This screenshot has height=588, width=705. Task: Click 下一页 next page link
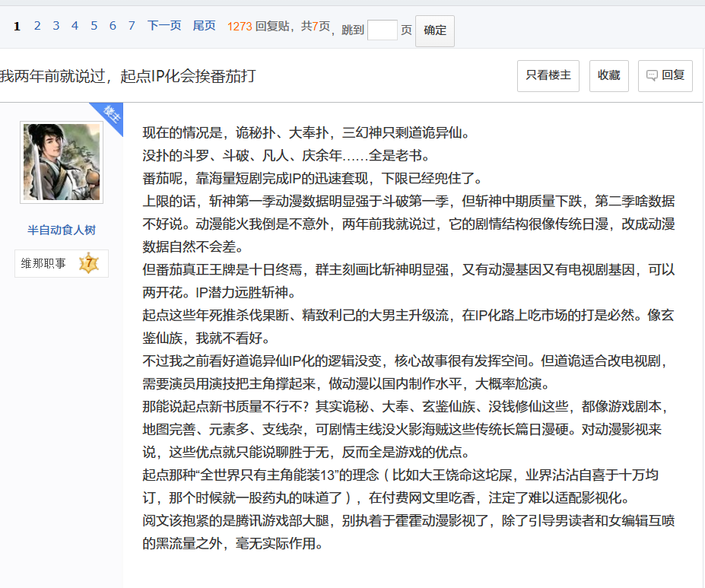tap(164, 26)
